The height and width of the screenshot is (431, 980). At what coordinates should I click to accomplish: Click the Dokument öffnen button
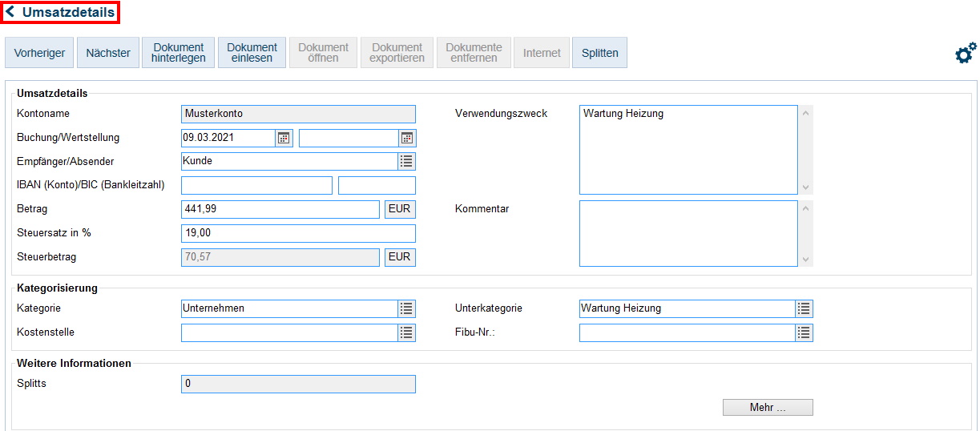click(x=323, y=53)
